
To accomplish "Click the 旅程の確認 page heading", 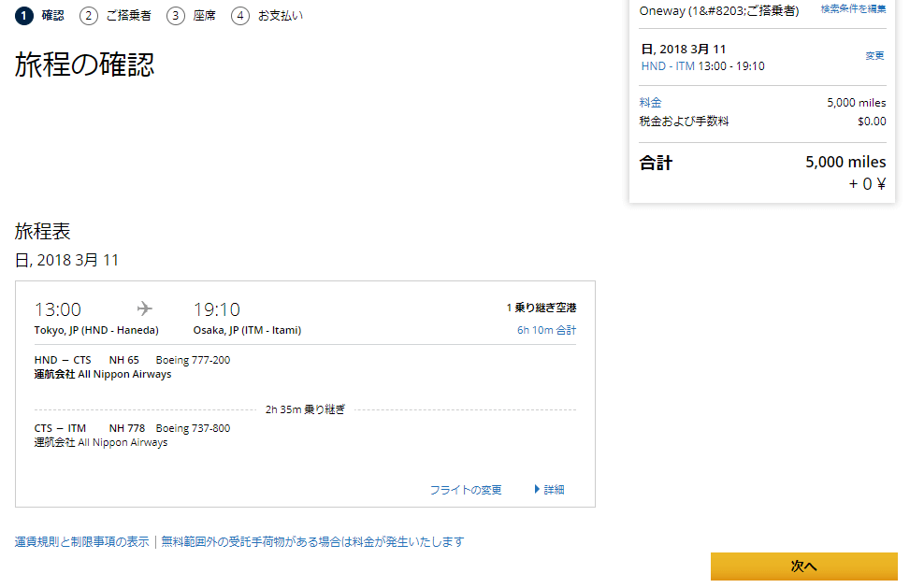I will pos(84,65).
